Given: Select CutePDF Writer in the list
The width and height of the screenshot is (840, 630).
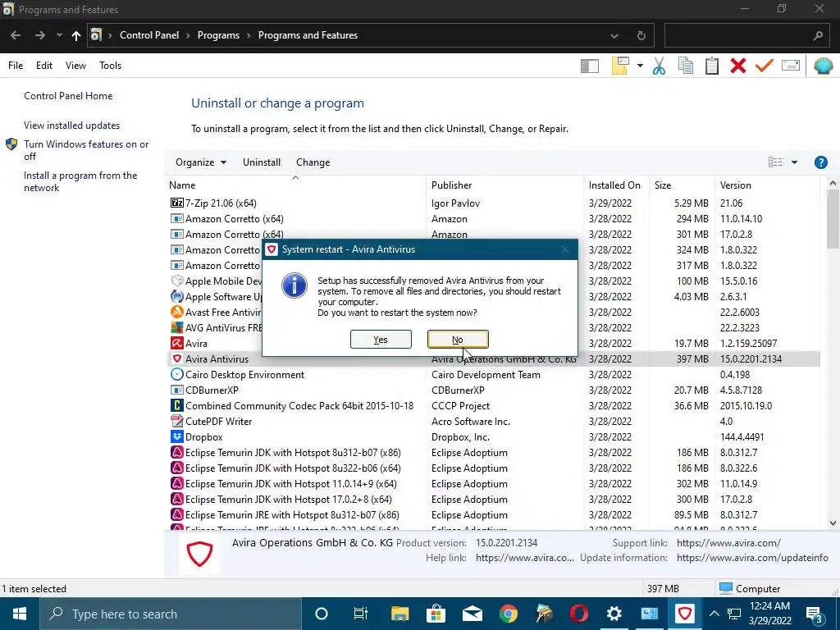Looking at the screenshot, I should pyautogui.click(x=493, y=421).
